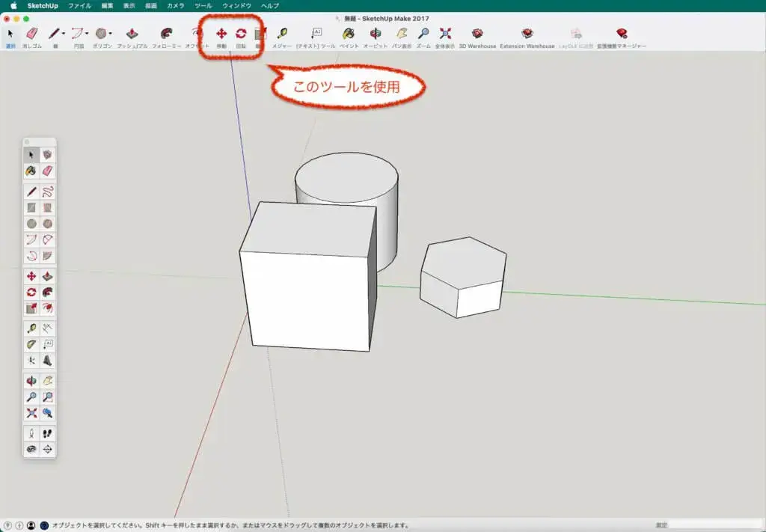Select the ペイント paint bucket in top toolbar
The height and width of the screenshot is (532, 766).
pos(349,34)
